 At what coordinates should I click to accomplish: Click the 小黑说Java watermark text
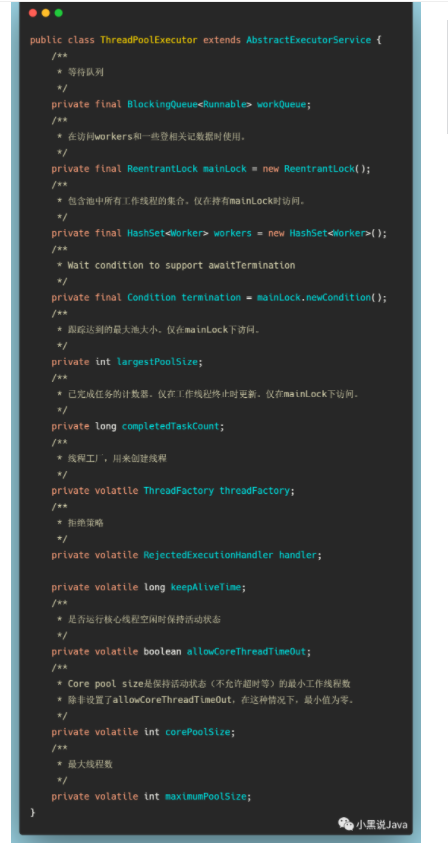[382, 824]
